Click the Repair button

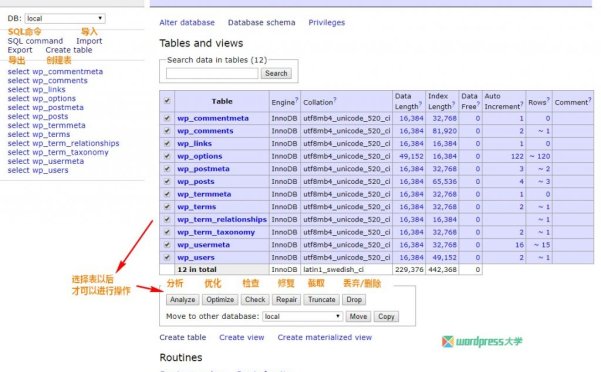(x=286, y=300)
